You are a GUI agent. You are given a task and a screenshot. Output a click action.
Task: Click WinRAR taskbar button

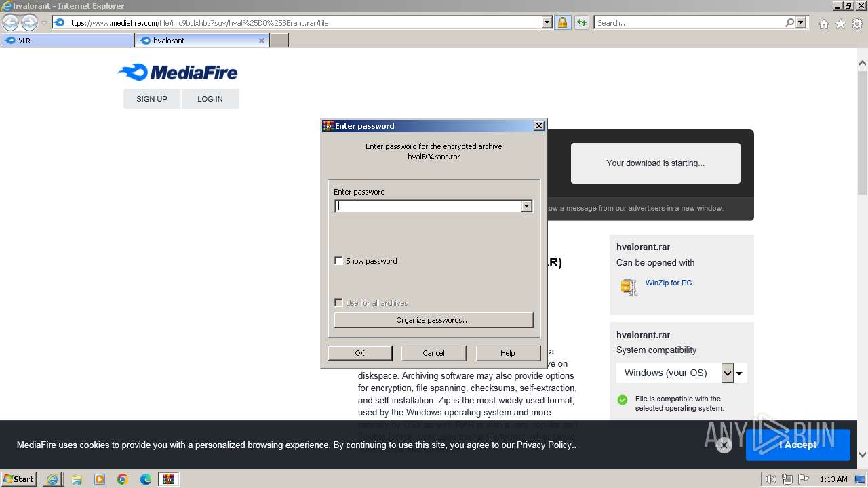point(169,479)
